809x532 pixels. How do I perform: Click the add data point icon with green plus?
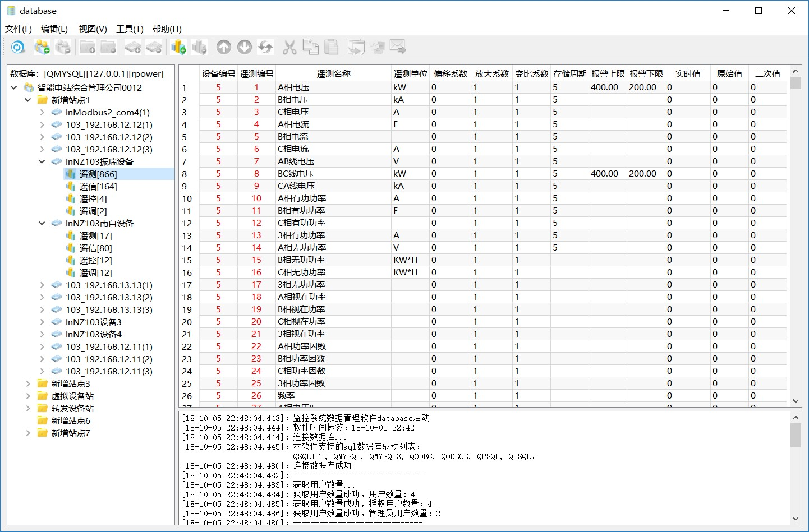(x=178, y=48)
